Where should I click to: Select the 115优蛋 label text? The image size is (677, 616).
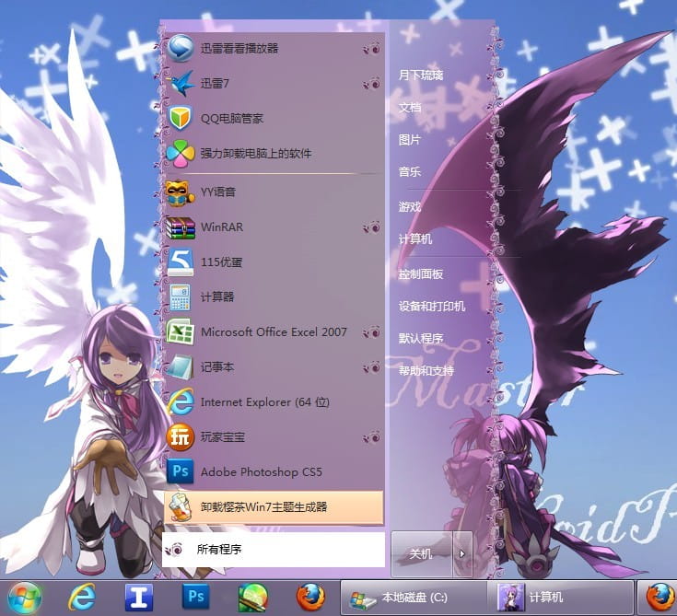[x=221, y=262]
